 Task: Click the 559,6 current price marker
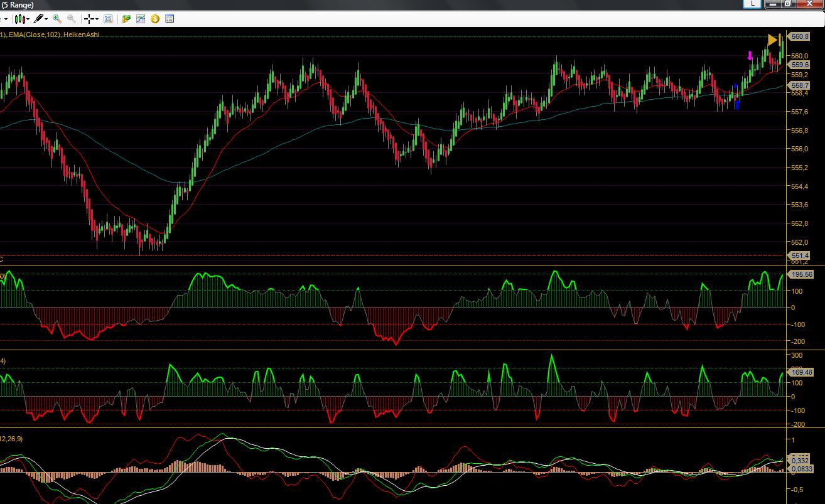(799, 65)
